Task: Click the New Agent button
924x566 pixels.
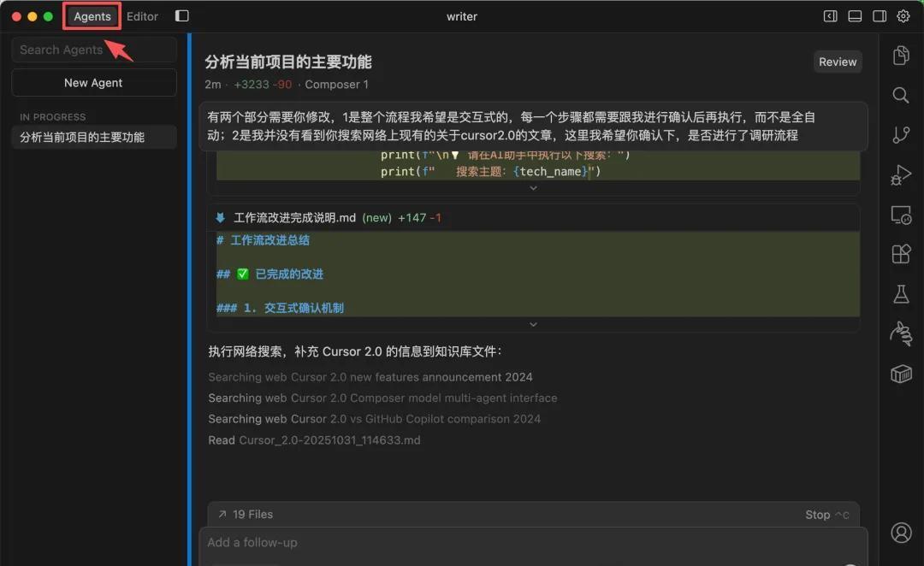Action: pos(93,83)
